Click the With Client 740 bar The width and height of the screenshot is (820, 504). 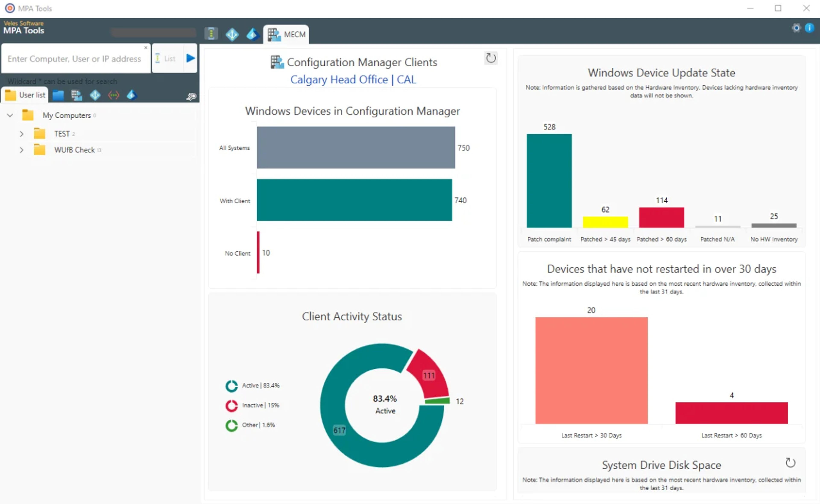[x=354, y=200]
